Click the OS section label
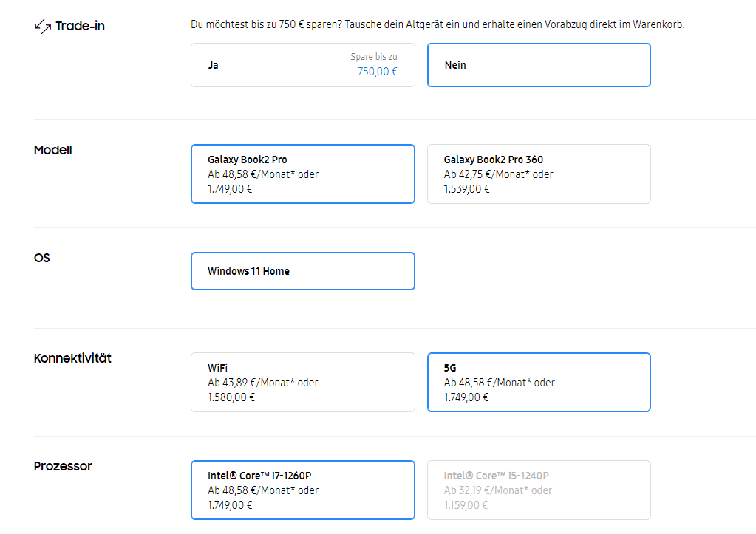This screenshot has width=756, height=534. [42, 258]
